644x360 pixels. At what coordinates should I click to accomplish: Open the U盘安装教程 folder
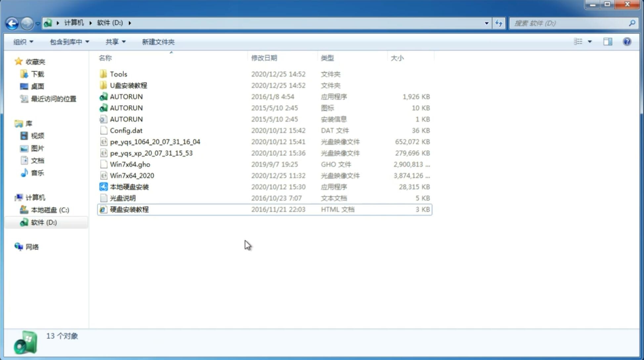point(128,85)
